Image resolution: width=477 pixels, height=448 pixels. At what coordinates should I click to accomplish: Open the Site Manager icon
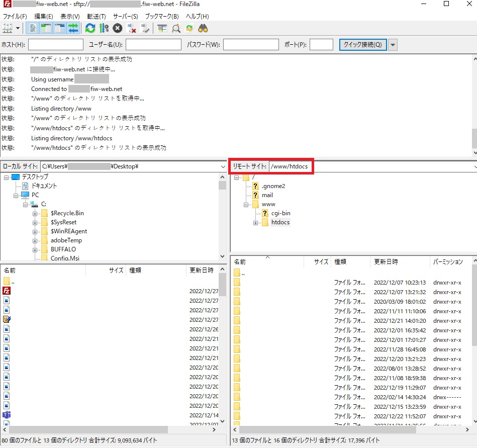8,29
